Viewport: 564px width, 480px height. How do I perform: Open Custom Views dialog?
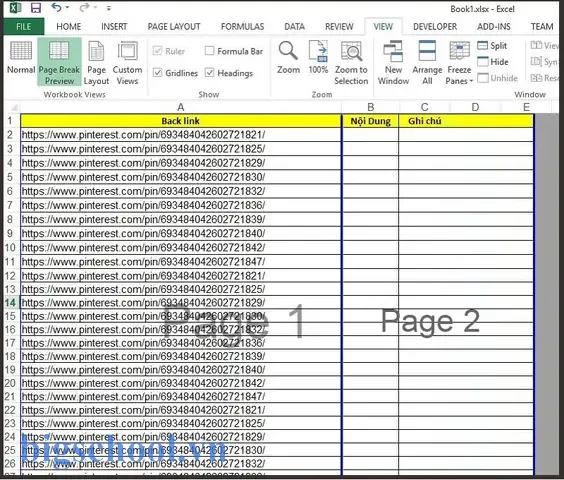(x=127, y=63)
